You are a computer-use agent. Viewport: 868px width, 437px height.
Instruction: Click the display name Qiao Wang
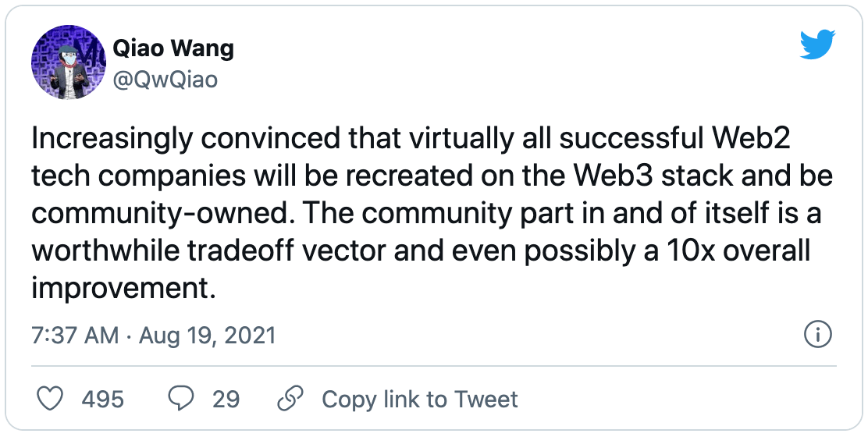click(x=173, y=48)
